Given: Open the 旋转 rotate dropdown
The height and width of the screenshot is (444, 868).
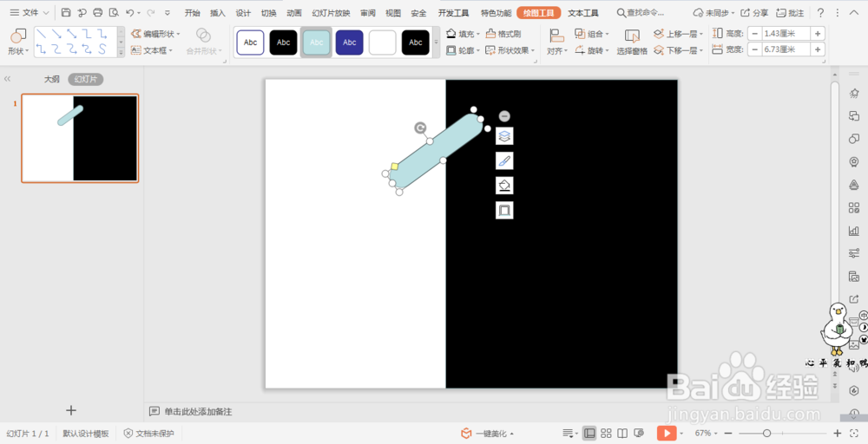Looking at the screenshot, I should pyautogui.click(x=592, y=50).
